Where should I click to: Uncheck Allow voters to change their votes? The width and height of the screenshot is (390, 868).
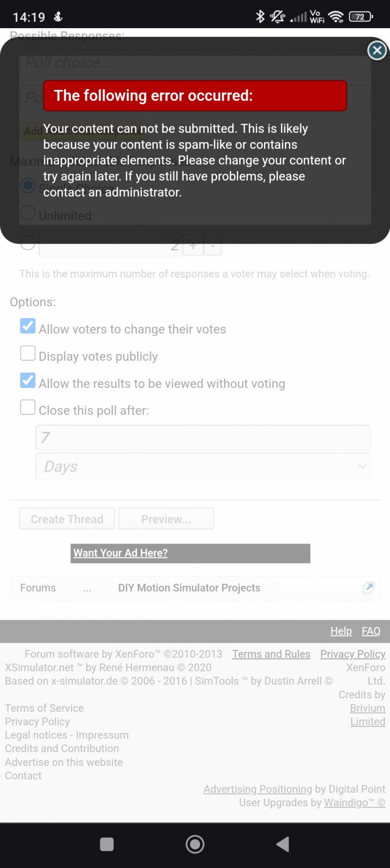pos(28,326)
